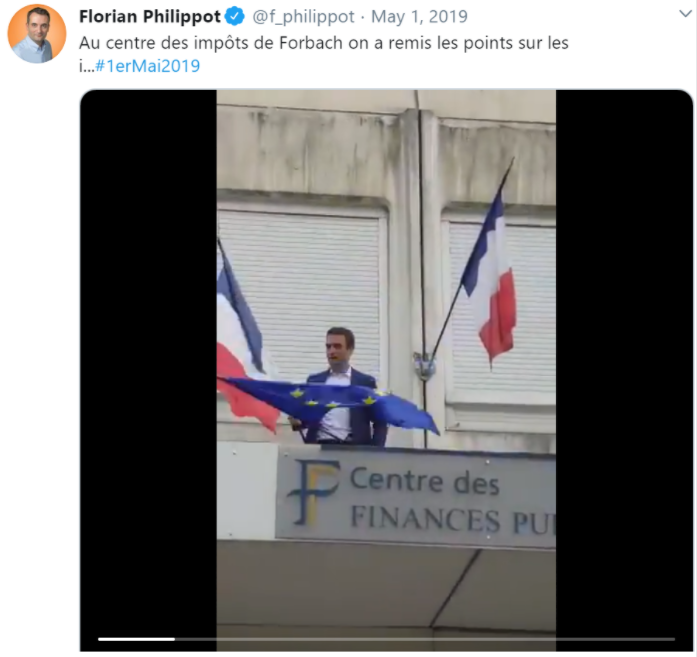Open the #1erMai2019 hashtag

tap(148, 66)
